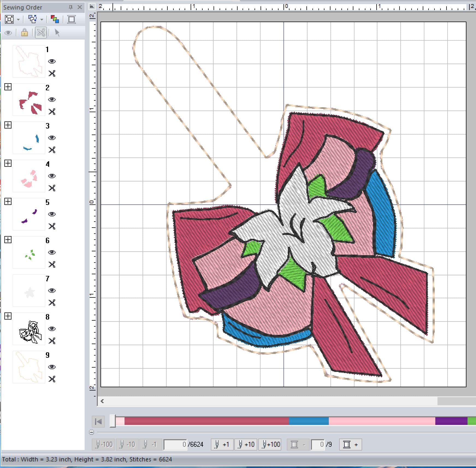Toggle visibility eye for sewing item 6

[52, 252]
